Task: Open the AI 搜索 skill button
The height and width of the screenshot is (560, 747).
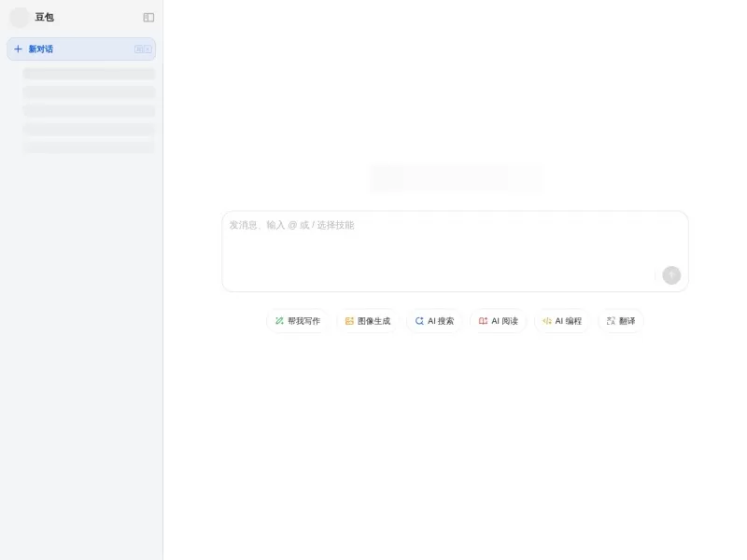Action: [434, 320]
